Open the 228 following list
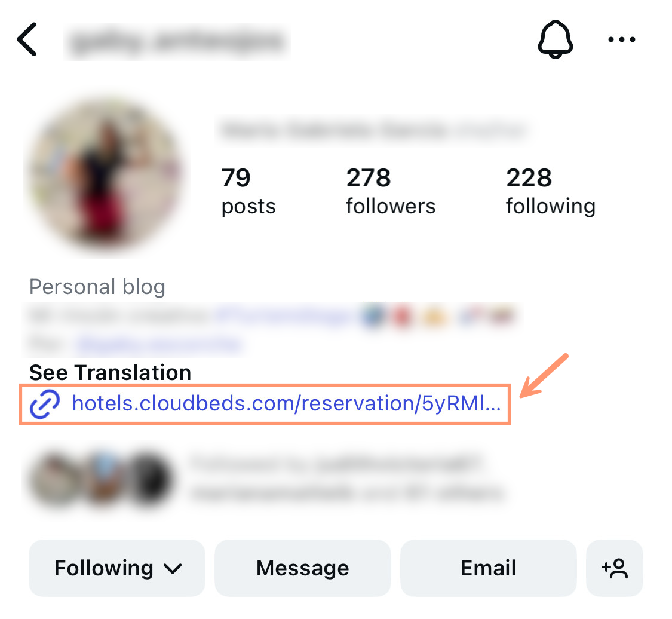This screenshot has width=672, height=619. [551, 191]
